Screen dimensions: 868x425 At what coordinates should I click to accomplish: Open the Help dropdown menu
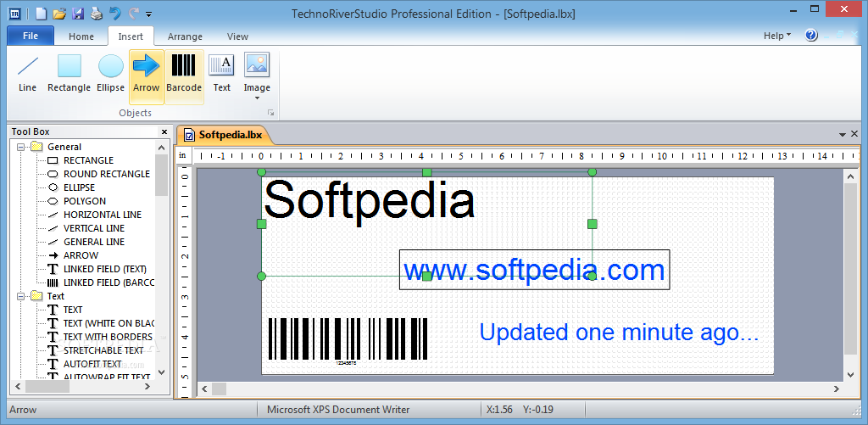[777, 36]
